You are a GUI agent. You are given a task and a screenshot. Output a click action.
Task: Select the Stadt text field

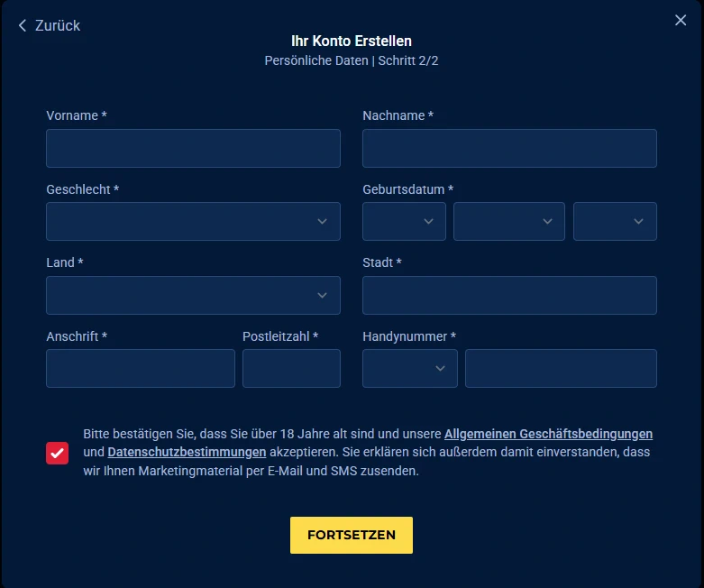click(509, 295)
